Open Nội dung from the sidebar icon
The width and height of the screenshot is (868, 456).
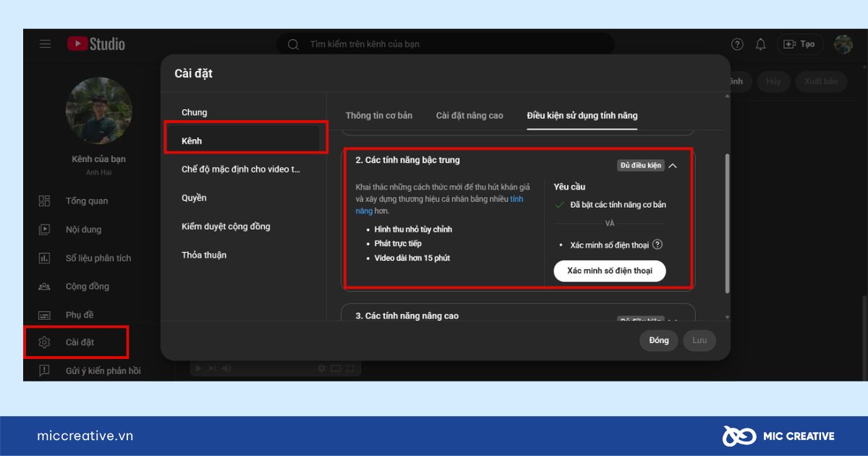tap(45, 229)
